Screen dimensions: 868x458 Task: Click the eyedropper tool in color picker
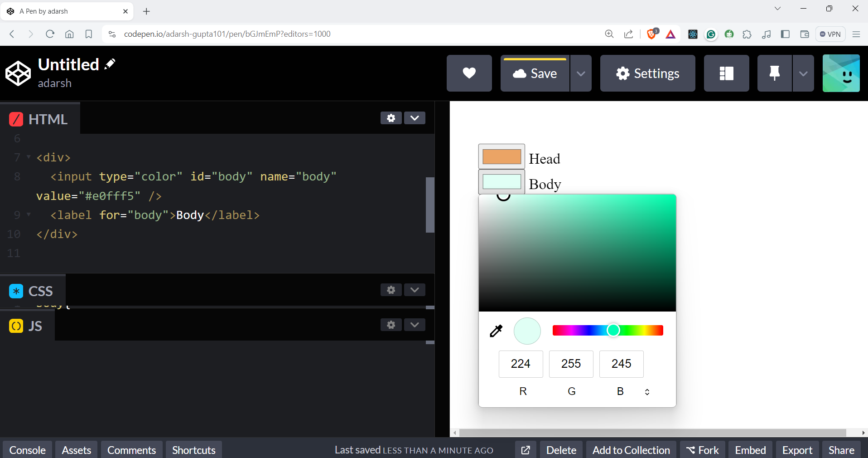[x=496, y=331]
